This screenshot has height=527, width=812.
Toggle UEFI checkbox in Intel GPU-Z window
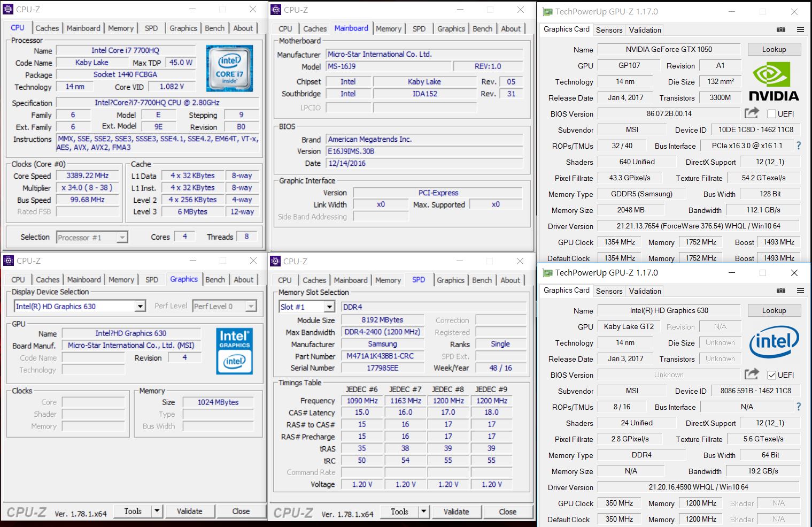[x=771, y=375]
